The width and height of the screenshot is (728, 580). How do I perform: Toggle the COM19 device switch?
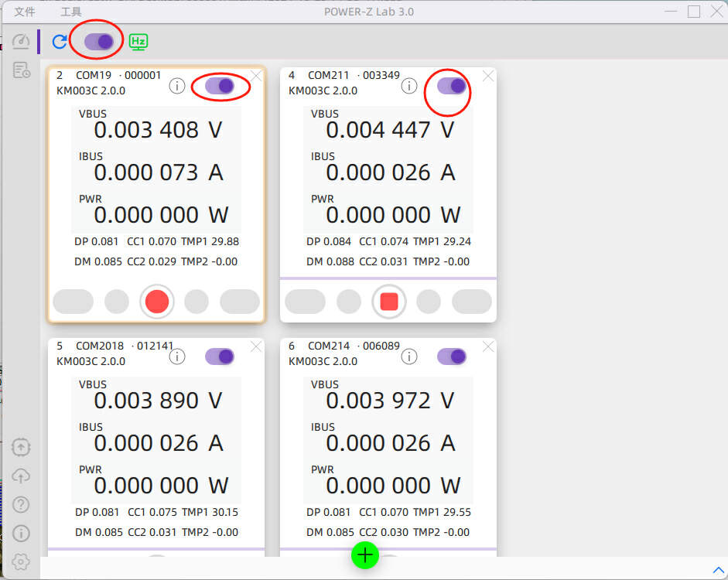coord(220,86)
